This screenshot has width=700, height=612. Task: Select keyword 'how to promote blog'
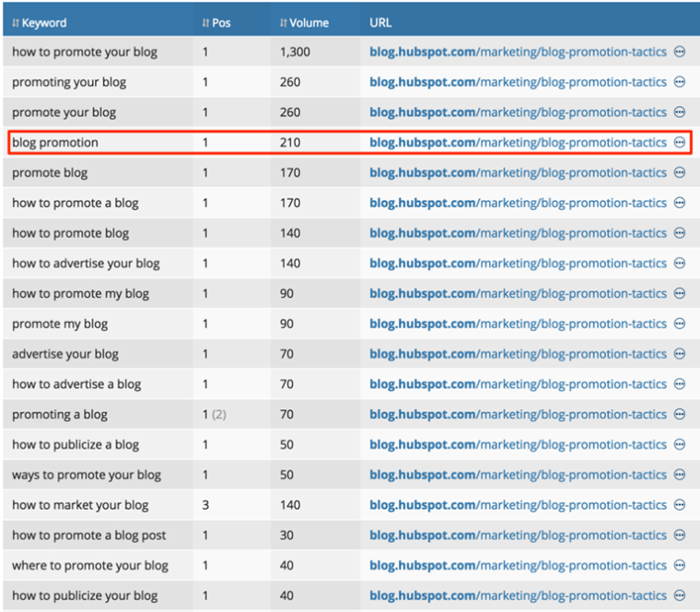tap(71, 233)
